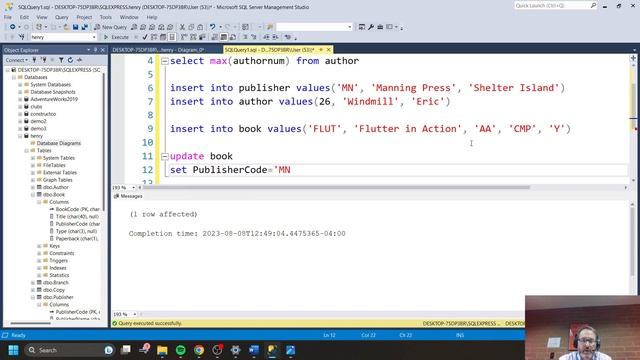640x360 pixels.
Task: Expand the AdventureWorks2019 database node
Action: (20, 99)
